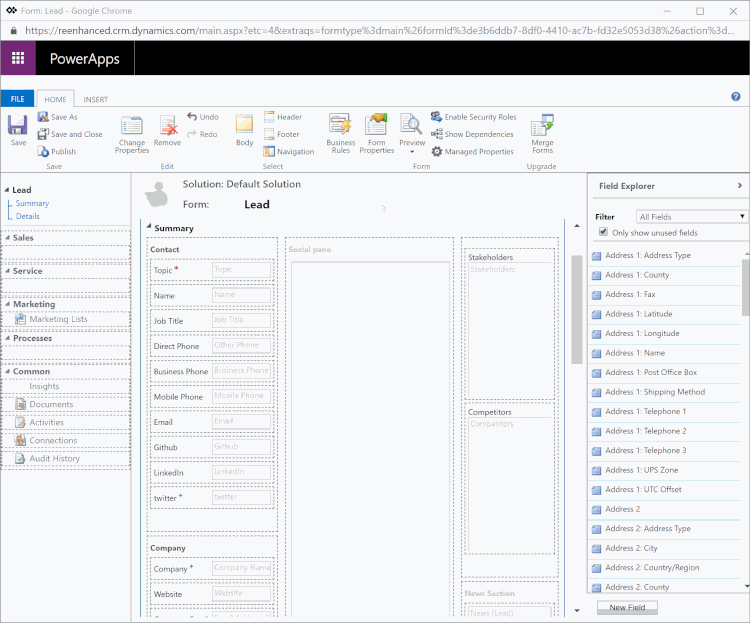Select the Social pane section
Viewport: 750px width, 623px height.
[x=369, y=426]
